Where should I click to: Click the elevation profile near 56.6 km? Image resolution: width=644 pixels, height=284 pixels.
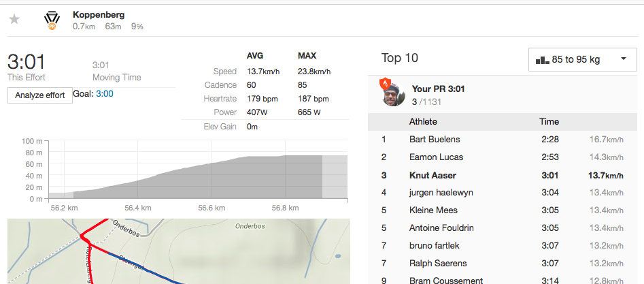click(211, 181)
